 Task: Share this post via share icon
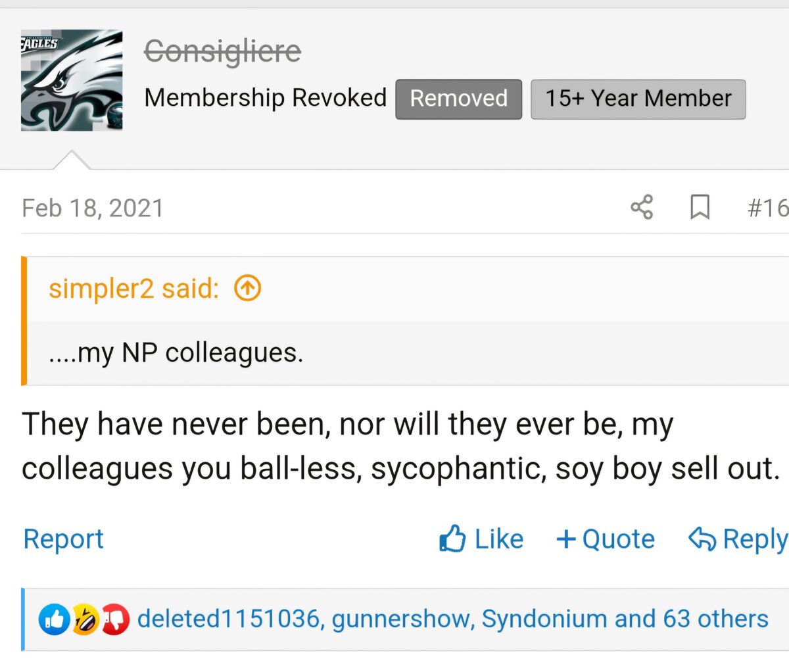coord(642,207)
